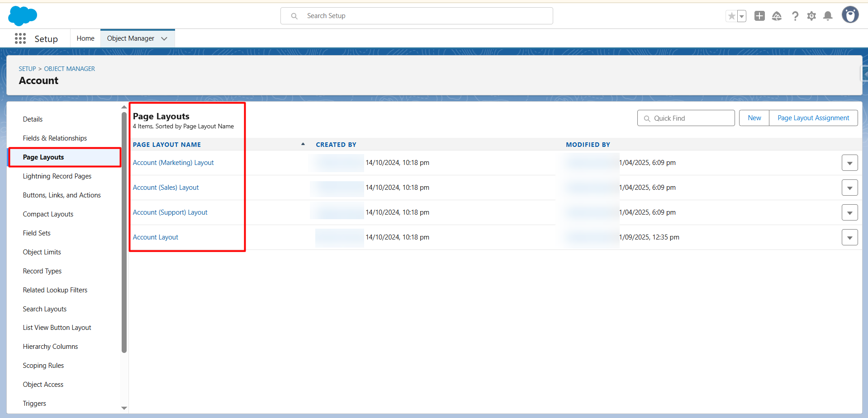Open Buttons, Links, and Actions
The image size is (868, 418).
62,195
